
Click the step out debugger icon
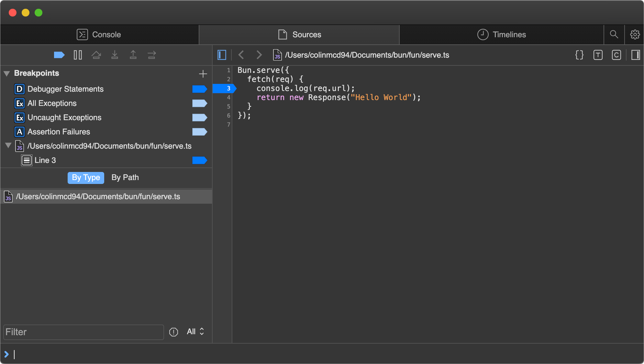[133, 55]
